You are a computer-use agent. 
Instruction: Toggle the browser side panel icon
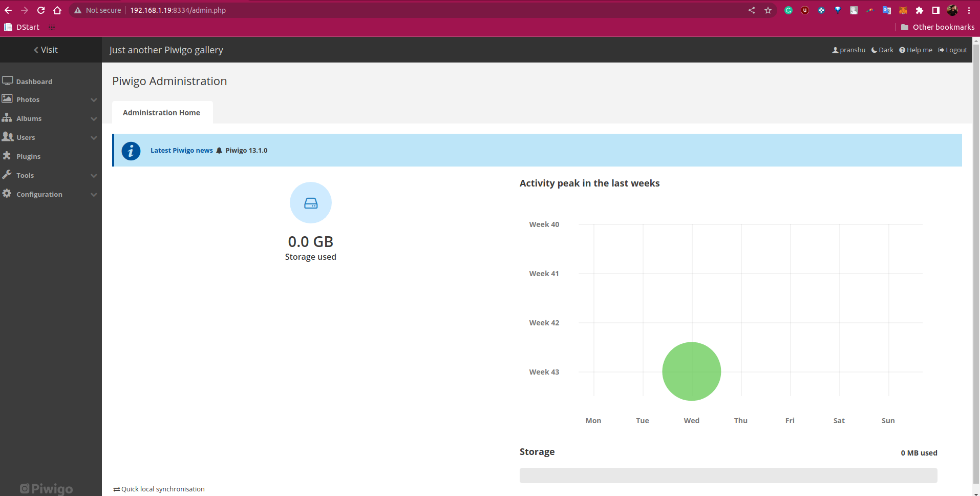pos(936,10)
